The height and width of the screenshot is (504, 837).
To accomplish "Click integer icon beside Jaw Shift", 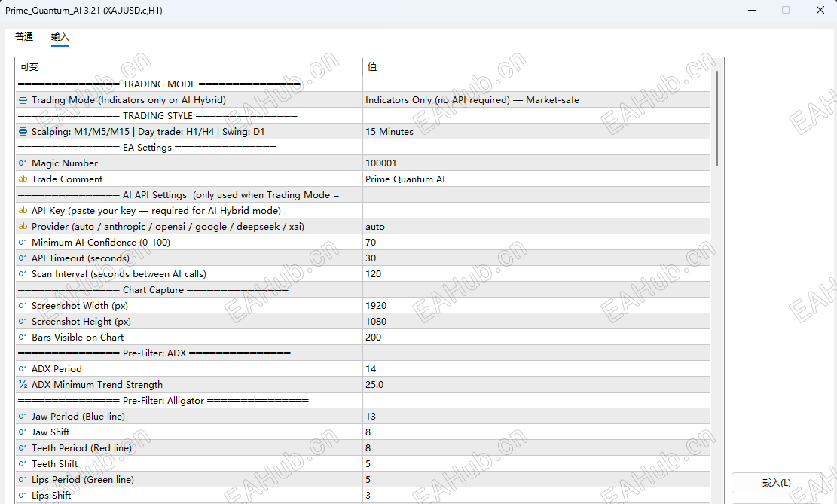I will tap(23, 432).
